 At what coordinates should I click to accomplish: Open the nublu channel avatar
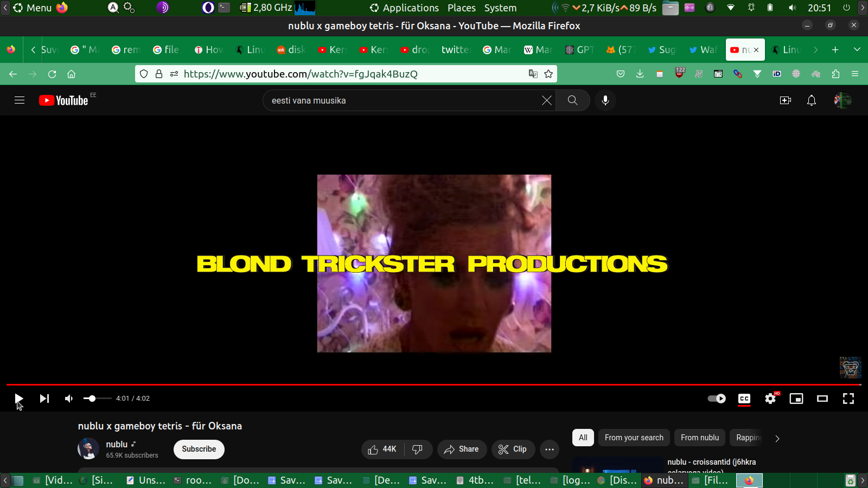point(88,449)
